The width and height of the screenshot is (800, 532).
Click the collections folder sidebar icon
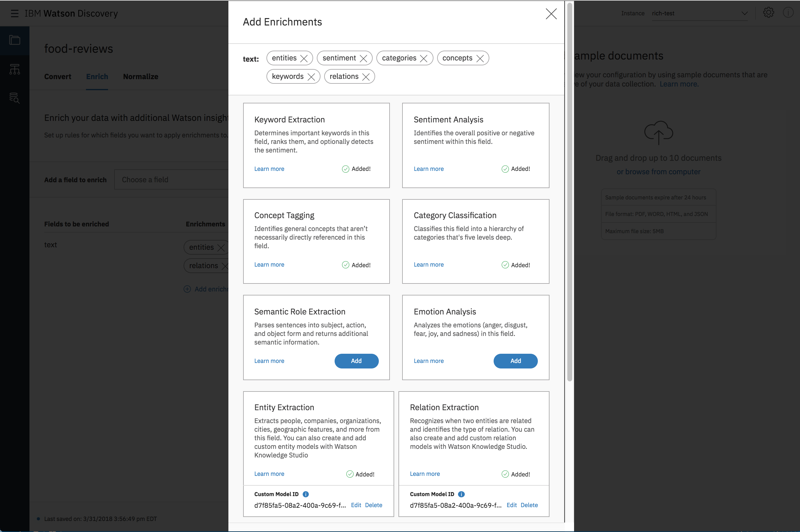(15, 40)
